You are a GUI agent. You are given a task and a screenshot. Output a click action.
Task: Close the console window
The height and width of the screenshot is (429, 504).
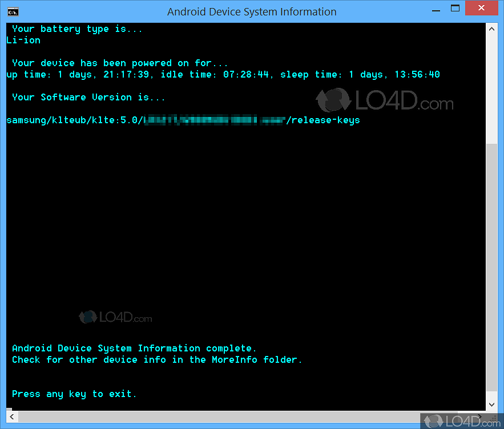pos(481,9)
